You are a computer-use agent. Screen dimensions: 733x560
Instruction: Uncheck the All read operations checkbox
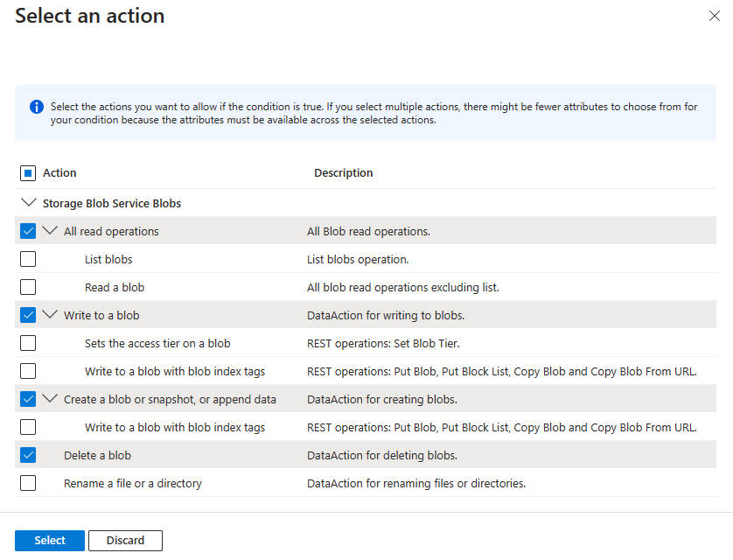tap(28, 232)
